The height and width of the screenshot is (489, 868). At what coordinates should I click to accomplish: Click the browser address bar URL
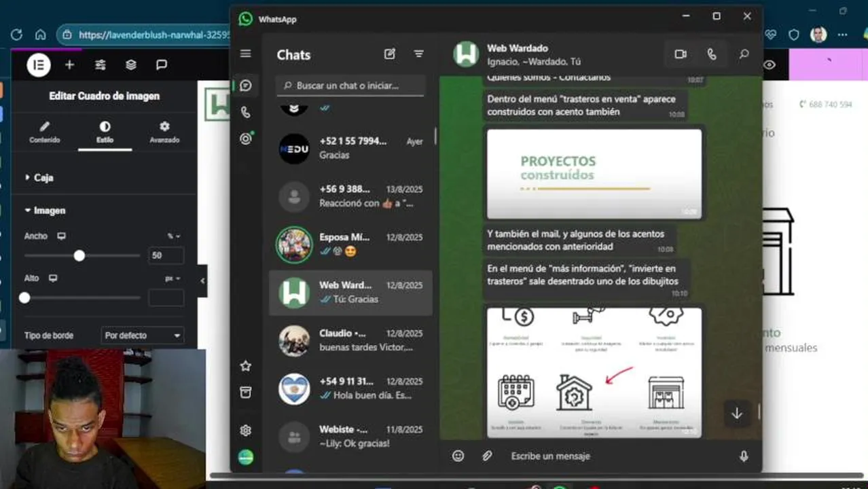153,35
